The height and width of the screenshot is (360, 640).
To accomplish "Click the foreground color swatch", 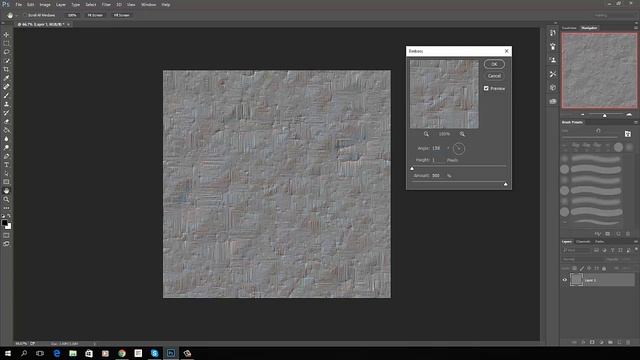I will [4, 223].
